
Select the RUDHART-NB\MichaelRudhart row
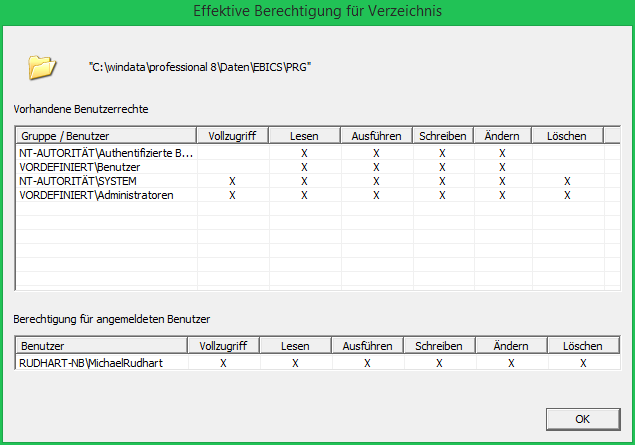tap(318, 363)
